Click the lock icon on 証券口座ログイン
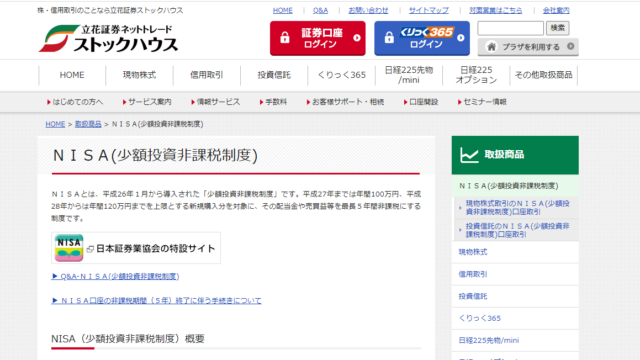 284,38
